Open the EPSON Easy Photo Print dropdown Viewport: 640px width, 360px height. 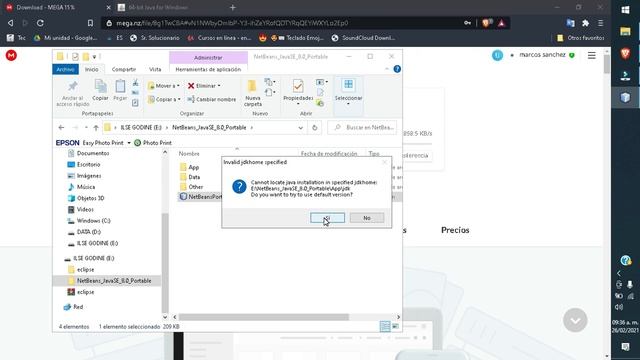(x=129, y=143)
